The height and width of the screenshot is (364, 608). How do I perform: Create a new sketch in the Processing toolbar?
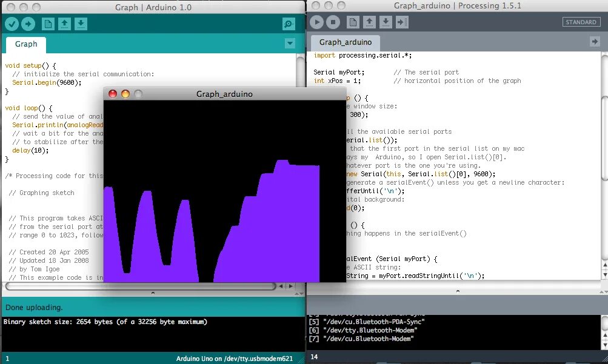pyautogui.click(x=353, y=22)
